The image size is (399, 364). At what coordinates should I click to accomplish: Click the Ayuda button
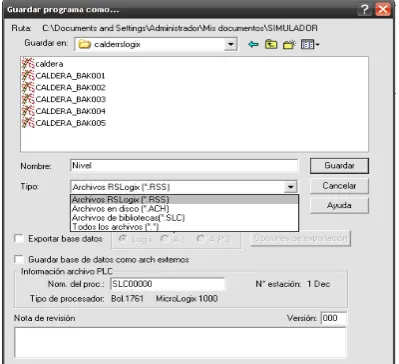[339, 205]
